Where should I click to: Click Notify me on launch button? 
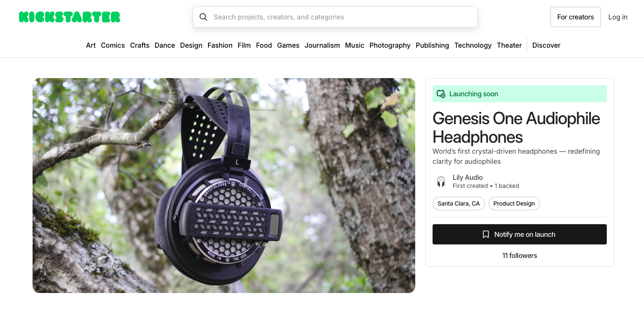point(520,234)
